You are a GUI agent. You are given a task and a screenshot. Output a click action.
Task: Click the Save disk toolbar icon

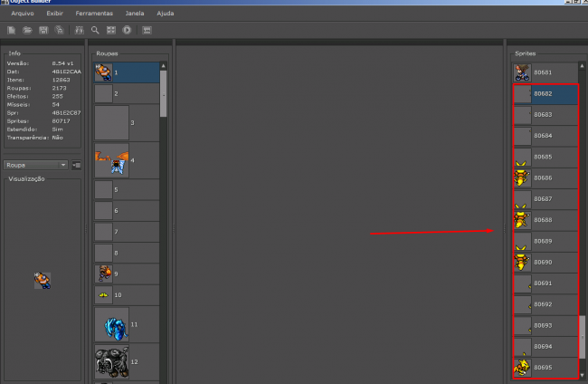(x=43, y=30)
